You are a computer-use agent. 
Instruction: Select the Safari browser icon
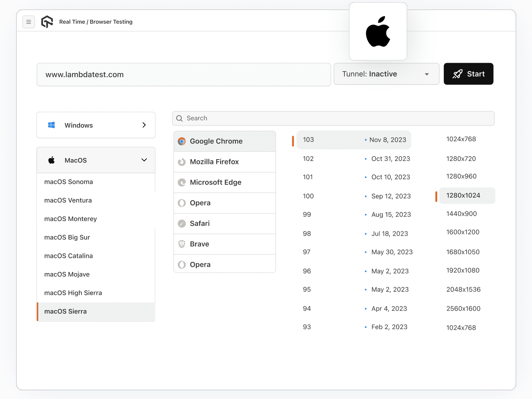point(182,223)
